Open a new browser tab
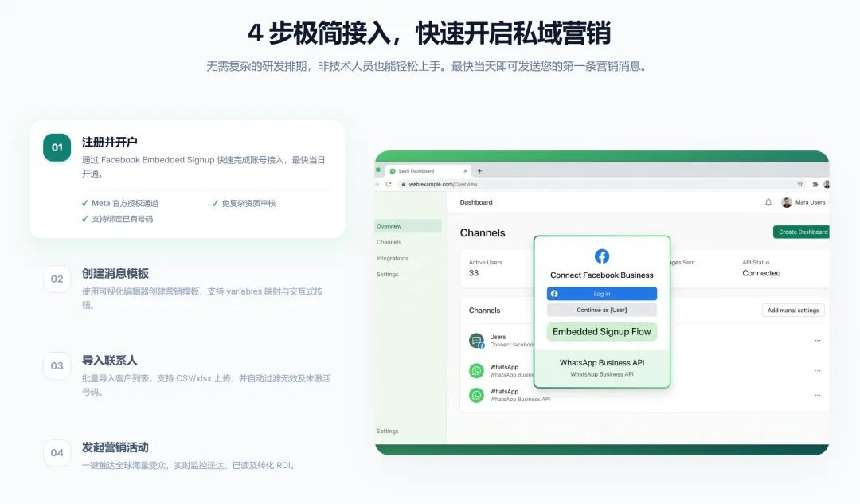 [479, 171]
